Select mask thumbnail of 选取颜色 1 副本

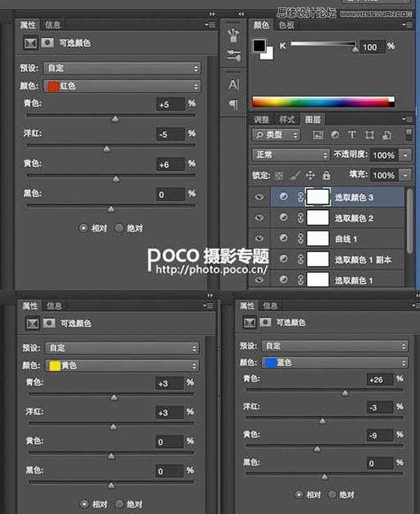click(318, 259)
